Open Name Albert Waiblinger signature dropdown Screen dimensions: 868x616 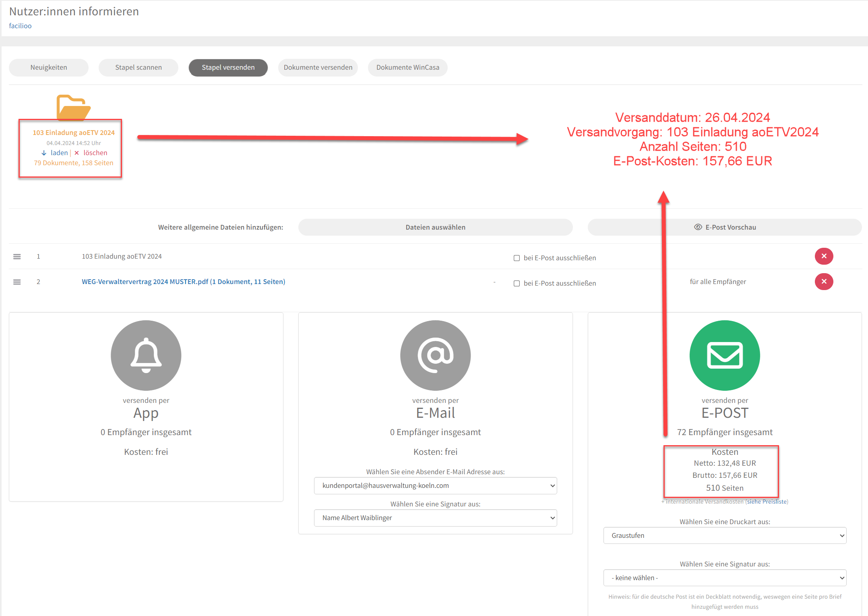[x=435, y=518]
